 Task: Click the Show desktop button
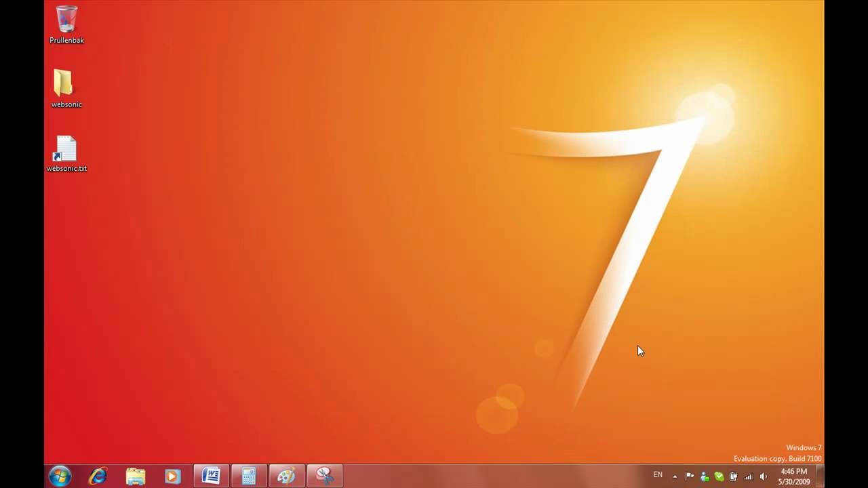click(x=819, y=476)
